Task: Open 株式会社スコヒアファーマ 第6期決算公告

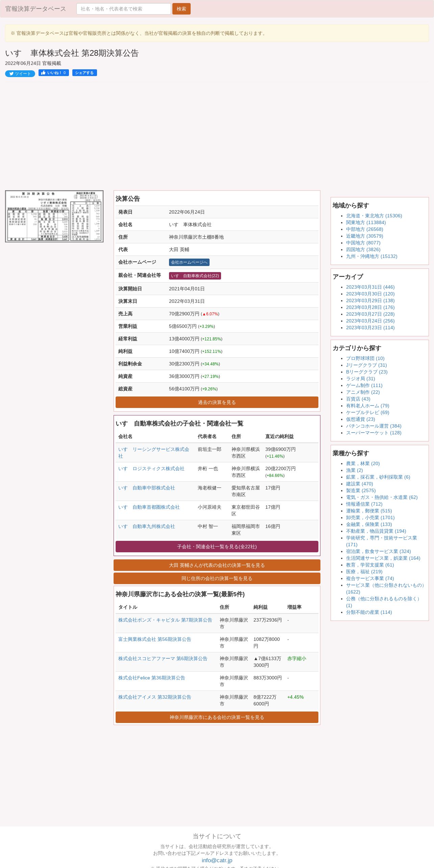Action: tap(163, 658)
